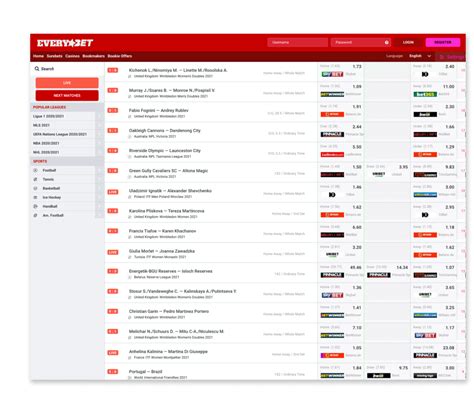Click SkyBet logo in Kichenok/Ninomiya row
The height and width of the screenshot is (414, 474).
click(332, 74)
